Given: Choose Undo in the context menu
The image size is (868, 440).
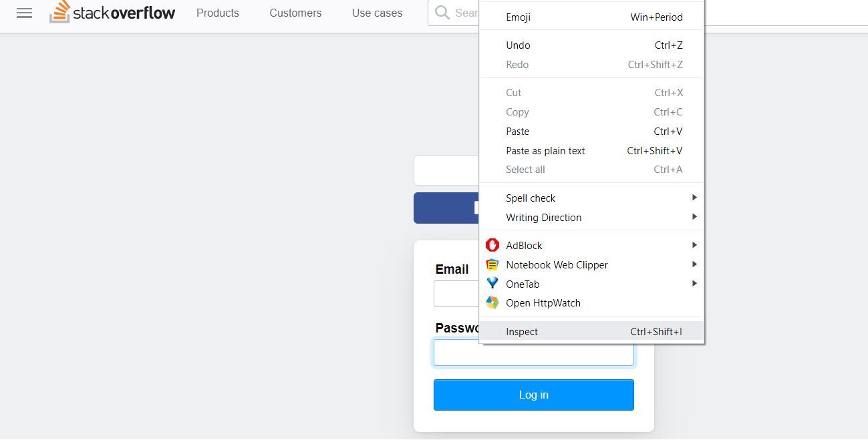Looking at the screenshot, I should point(518,45).
